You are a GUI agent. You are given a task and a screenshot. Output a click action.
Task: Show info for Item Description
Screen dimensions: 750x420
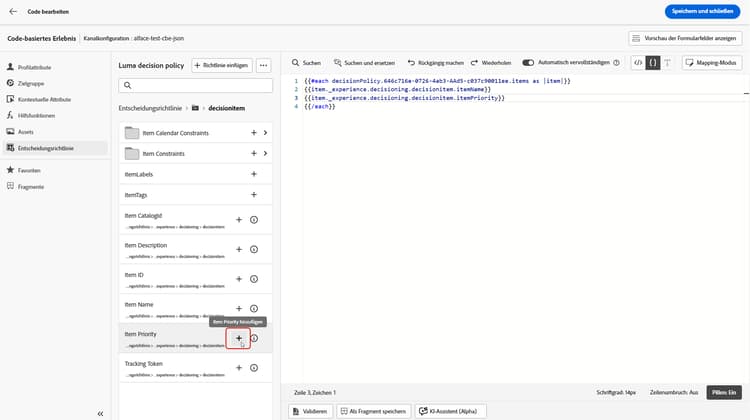tap(254, 249)
